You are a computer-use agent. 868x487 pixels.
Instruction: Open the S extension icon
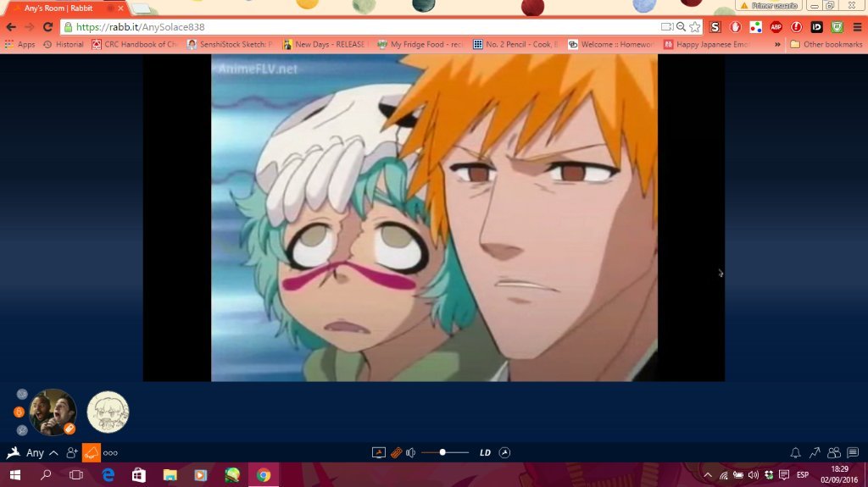click(x=715, y=26)
